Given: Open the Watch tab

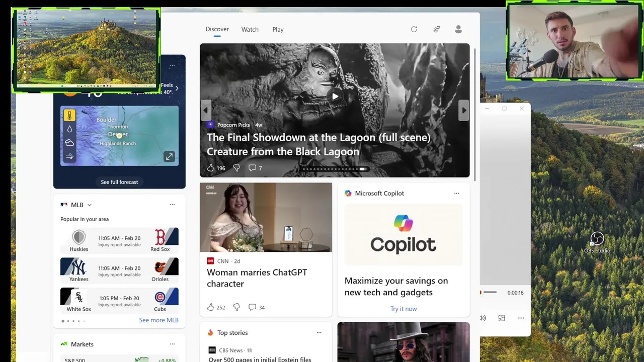Looking at the screenshot, I should [x=250, y=30].
